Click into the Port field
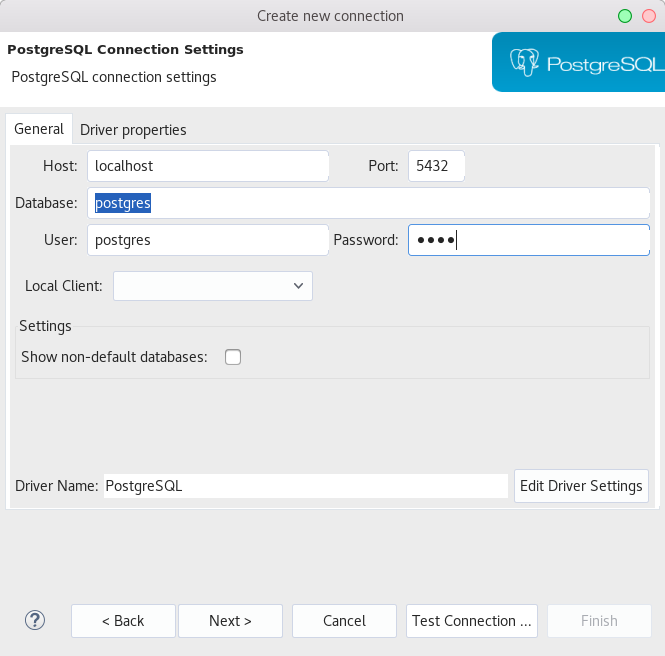 (x=436, y=166)
